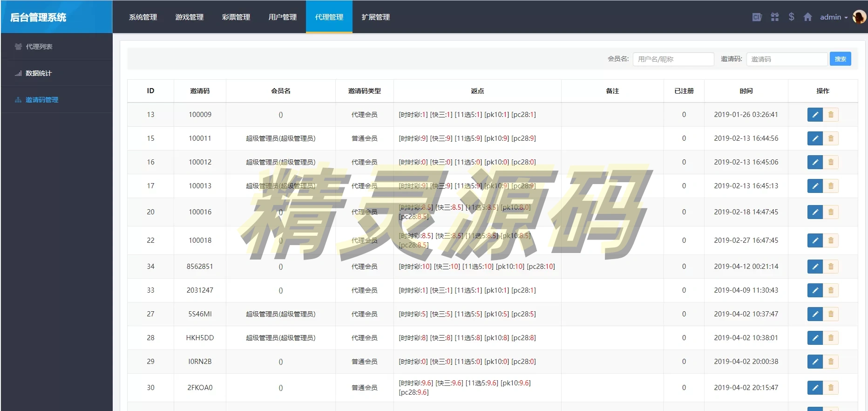868x411 pixels.
Task: Click the home icon in the header
Action: [807, 17]
